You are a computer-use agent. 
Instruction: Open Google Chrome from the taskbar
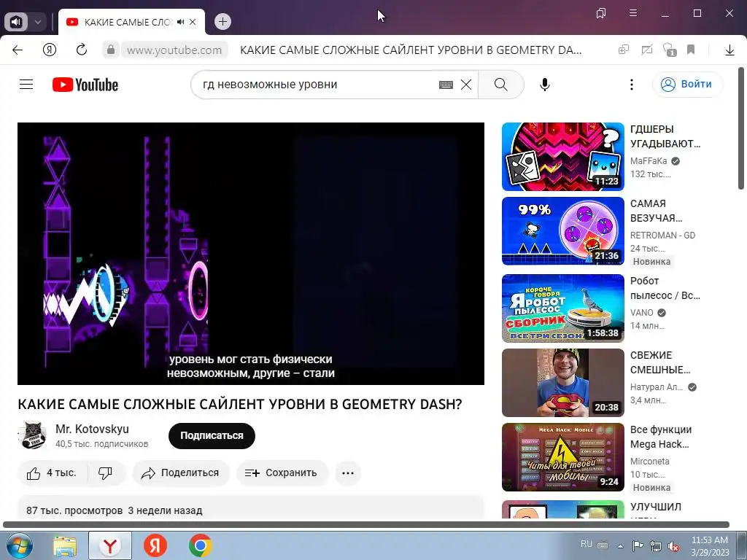pos(200,545)
